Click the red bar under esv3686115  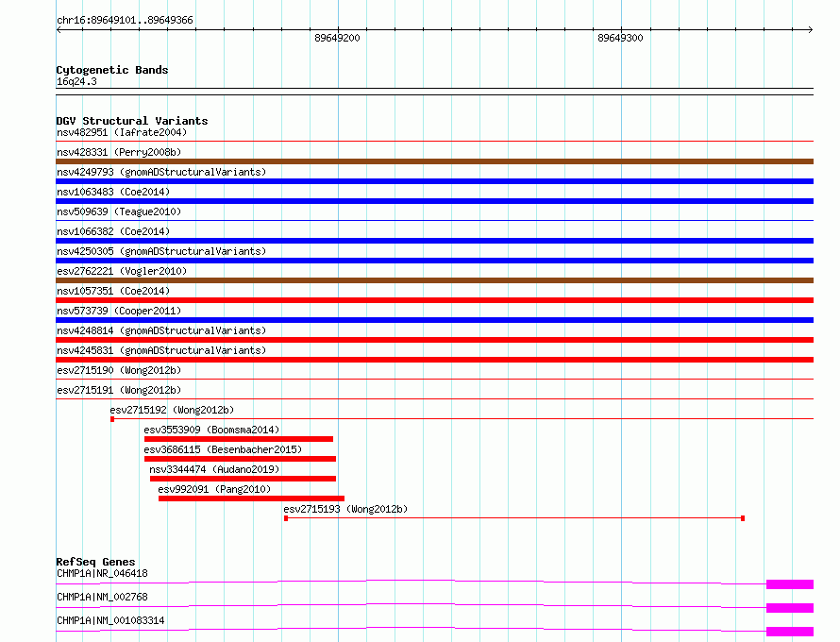tap(240, 459)
